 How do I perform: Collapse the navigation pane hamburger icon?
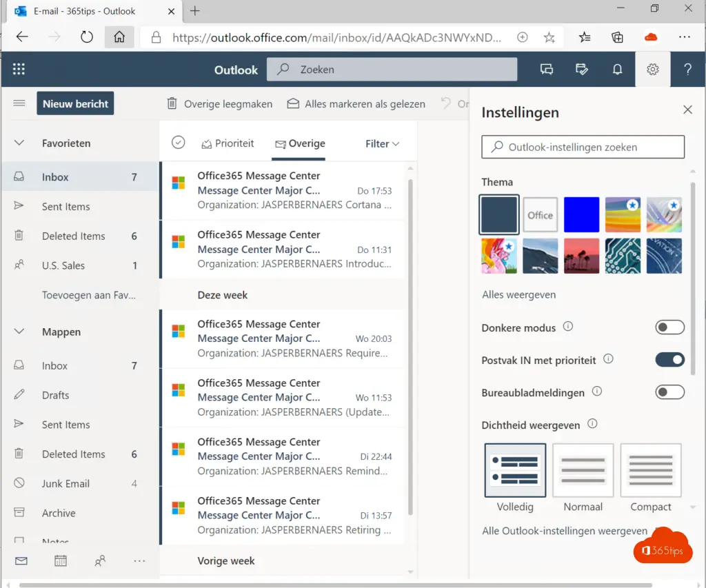point(19,103)
